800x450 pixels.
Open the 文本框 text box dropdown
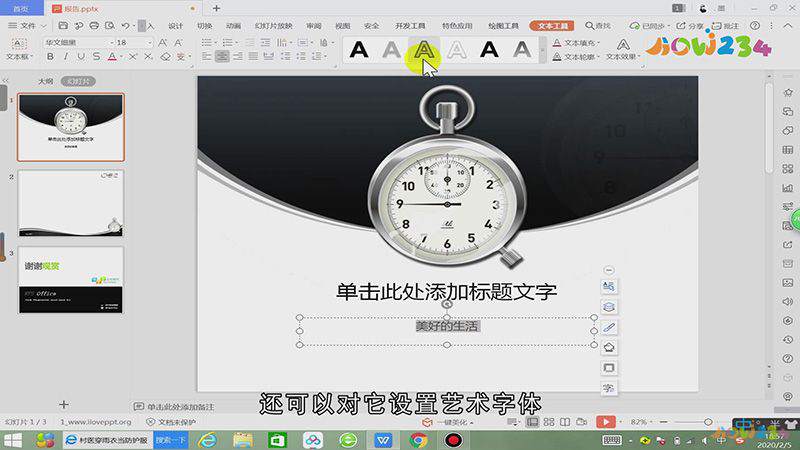(x=19, y=57)
